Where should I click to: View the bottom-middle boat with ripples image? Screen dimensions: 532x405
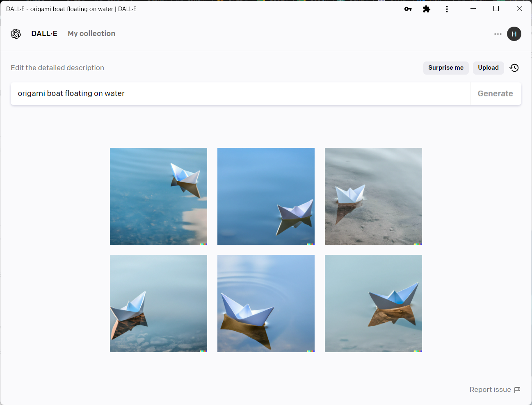[x=266, y=303]
